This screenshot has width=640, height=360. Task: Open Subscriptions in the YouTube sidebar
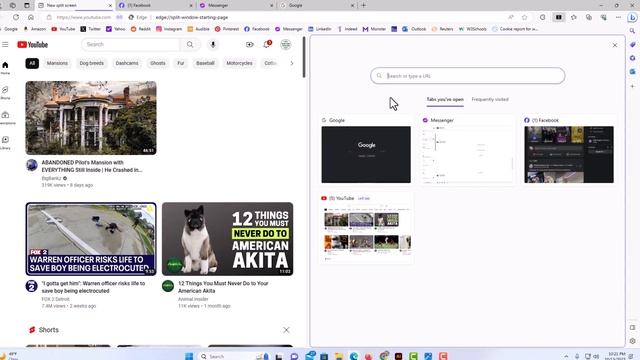click(5, 118)
